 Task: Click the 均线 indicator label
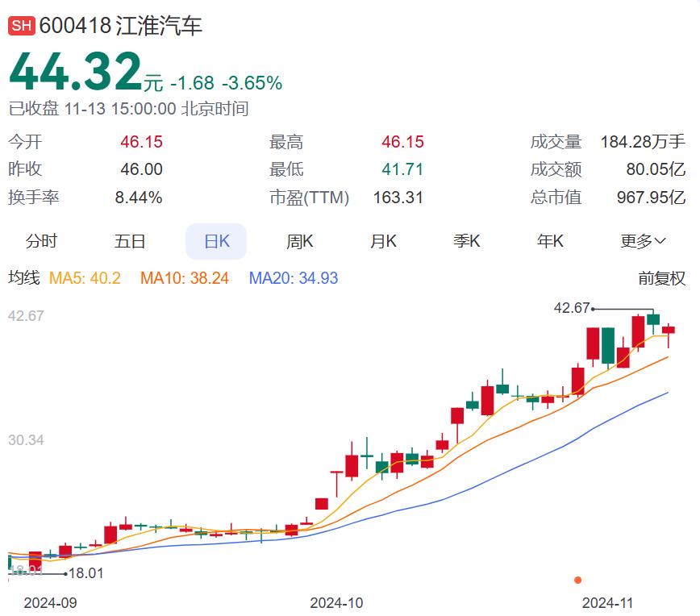tap(23, 278)
